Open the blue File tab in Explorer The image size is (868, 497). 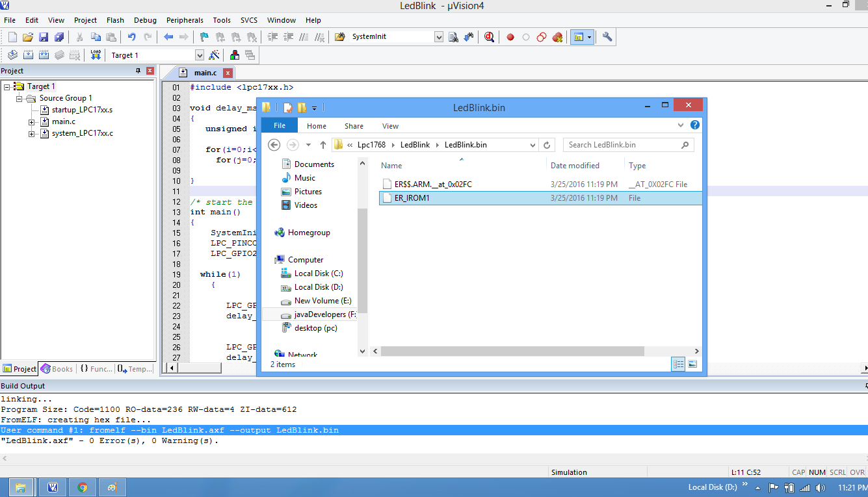click(280, 126)
